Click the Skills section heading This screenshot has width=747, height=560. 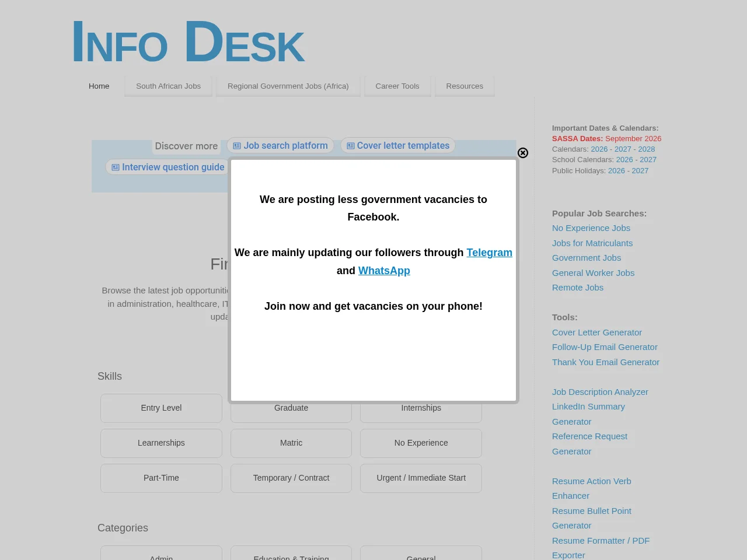[x=110, y=376]
